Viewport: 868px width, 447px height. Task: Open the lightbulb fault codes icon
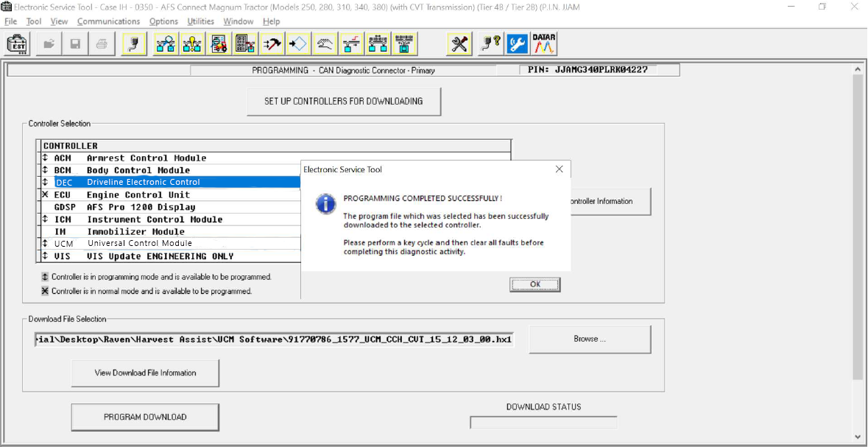[x=192, y=43]
